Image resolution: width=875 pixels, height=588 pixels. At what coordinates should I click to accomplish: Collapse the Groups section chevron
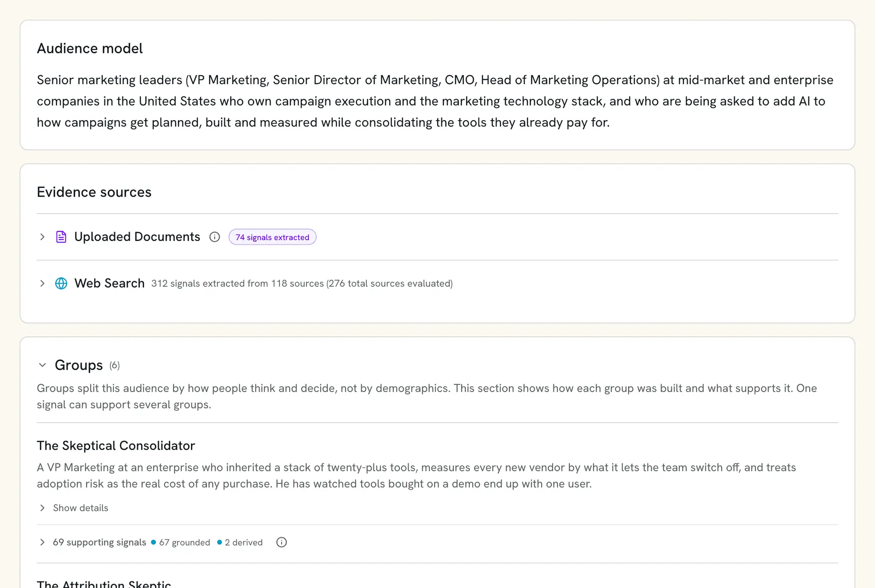pyautogui.click(x=42, y=365)
